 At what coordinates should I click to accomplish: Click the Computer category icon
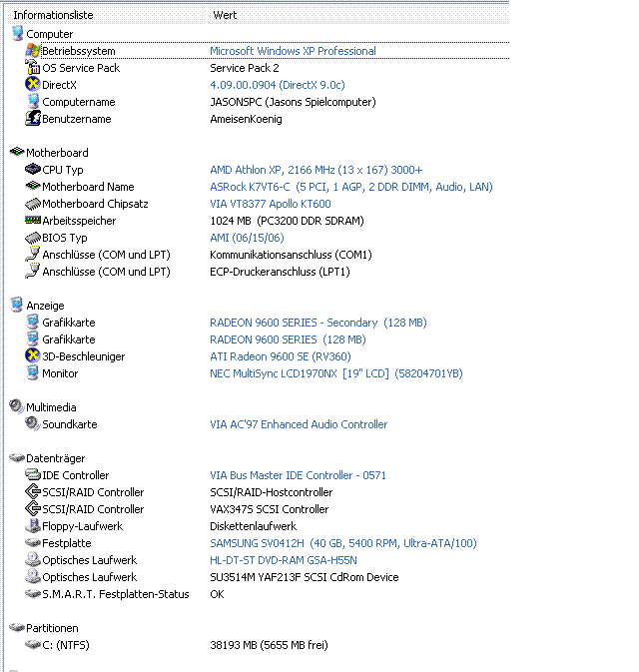pos(17,34)
